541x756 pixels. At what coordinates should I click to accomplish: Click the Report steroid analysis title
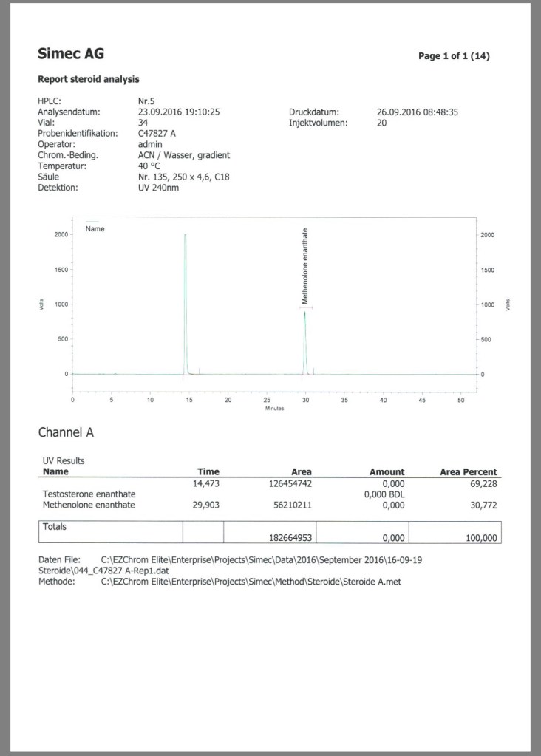pos(89,79)
